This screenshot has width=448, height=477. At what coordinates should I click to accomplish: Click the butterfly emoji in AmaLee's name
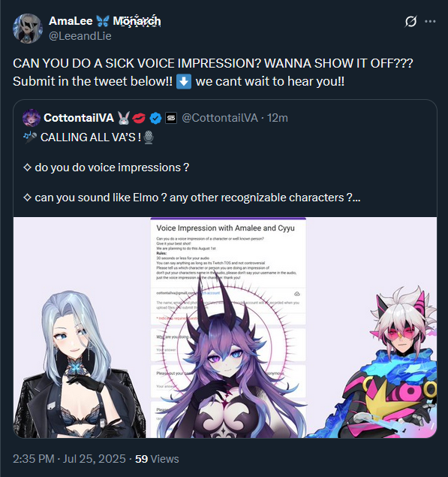103,21
